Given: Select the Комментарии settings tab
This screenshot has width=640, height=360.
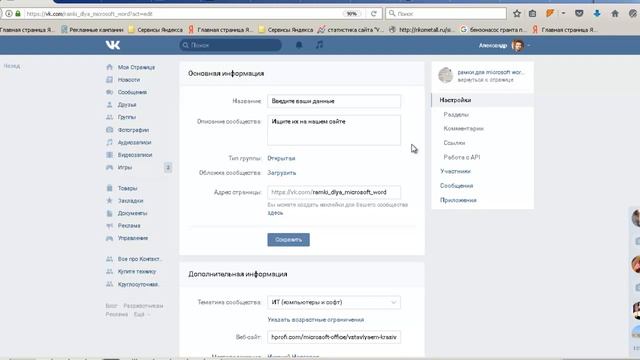Looking at the screenshot, I should [464, 129].
